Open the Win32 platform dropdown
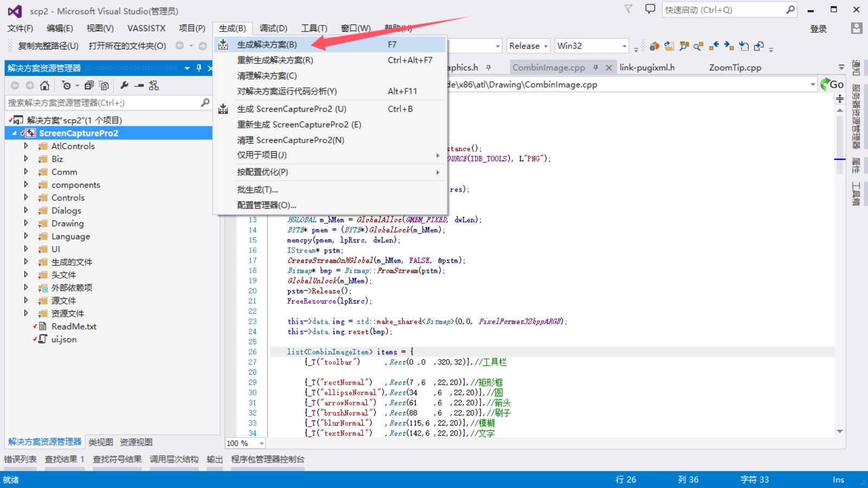 coord(591,46)
